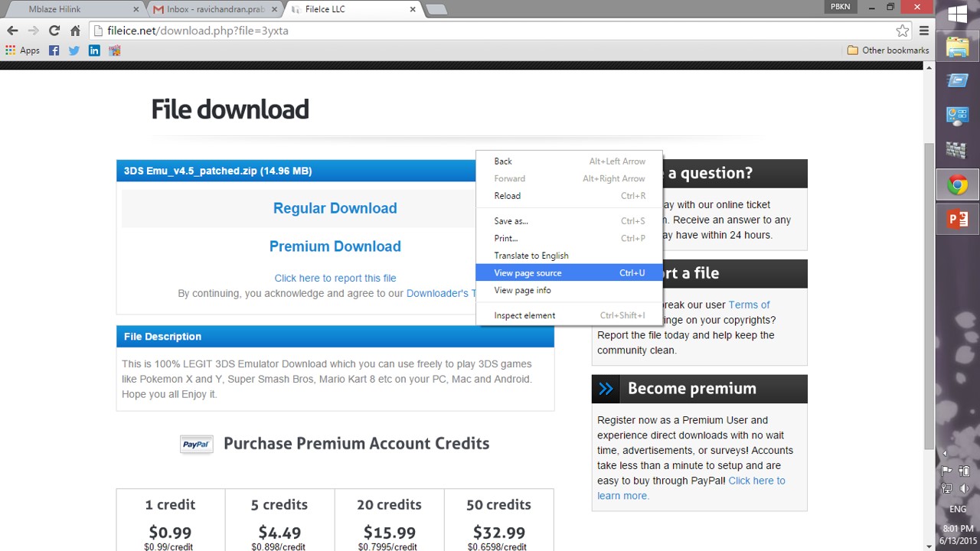The width and height of the screenshot is (980, 551).
Task: Select View page source in context menu
Action: [x=528, y=273]
